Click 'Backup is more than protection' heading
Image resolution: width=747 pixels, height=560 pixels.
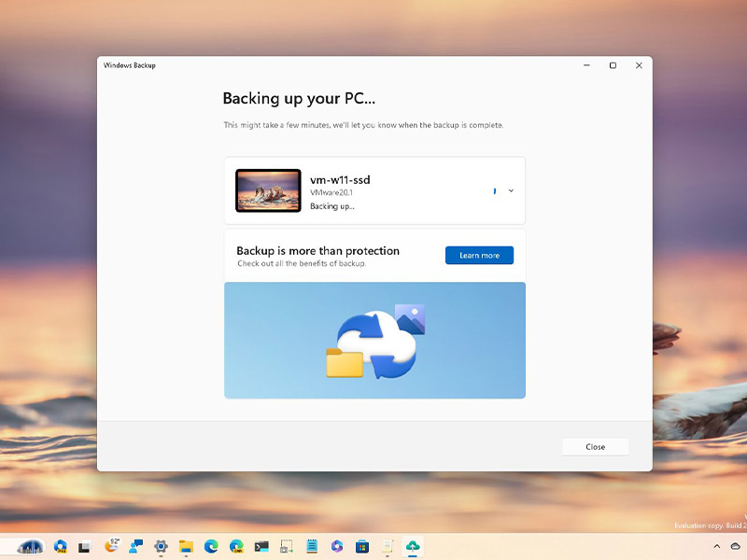[317, 251]
